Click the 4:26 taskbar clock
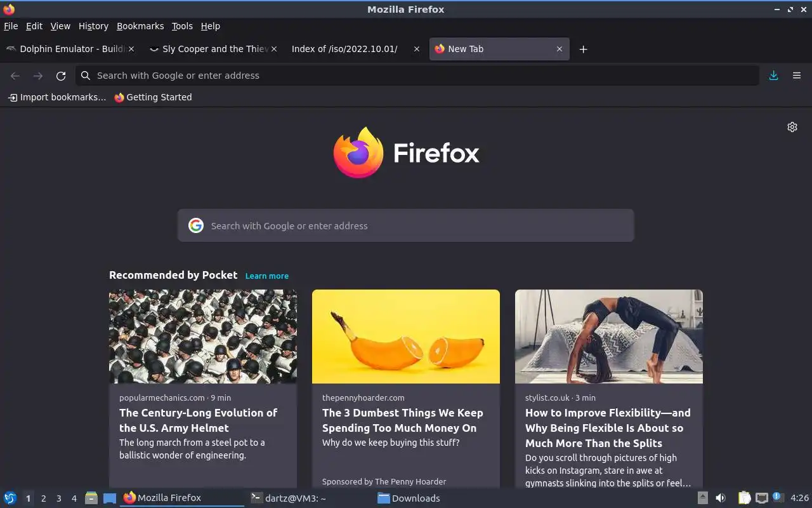Viewport: 812px width, 508px height. pyautogui.click(x=799, y=498)
